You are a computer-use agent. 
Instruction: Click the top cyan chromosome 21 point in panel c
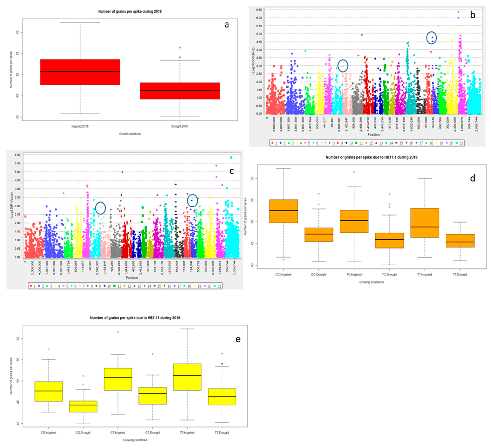click(231, 157)
